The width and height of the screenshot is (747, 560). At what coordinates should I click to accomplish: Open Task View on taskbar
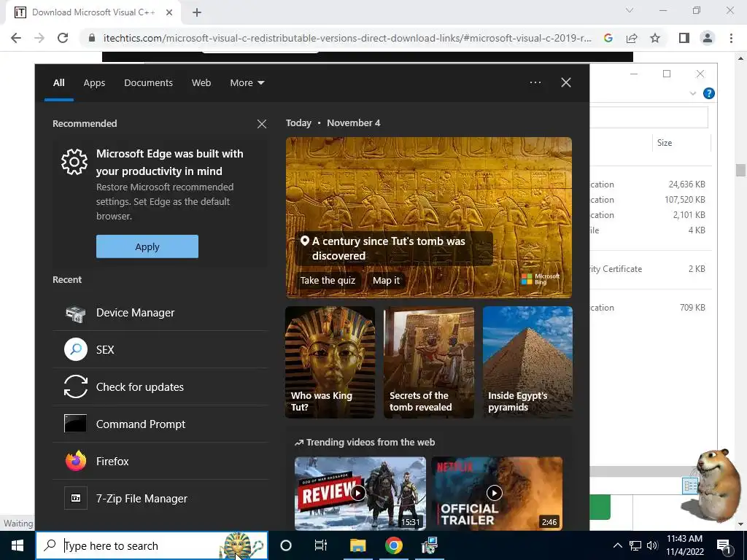click(321, 545)
